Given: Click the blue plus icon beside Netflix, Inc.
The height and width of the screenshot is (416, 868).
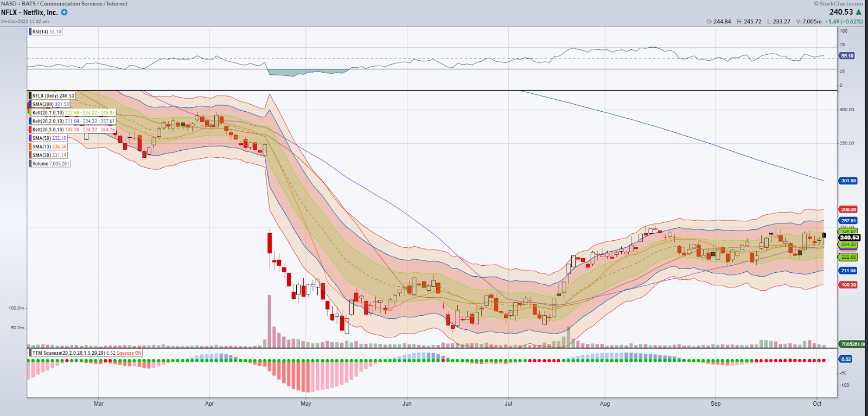Looking at the screenshot, I should tap(64, 12).
